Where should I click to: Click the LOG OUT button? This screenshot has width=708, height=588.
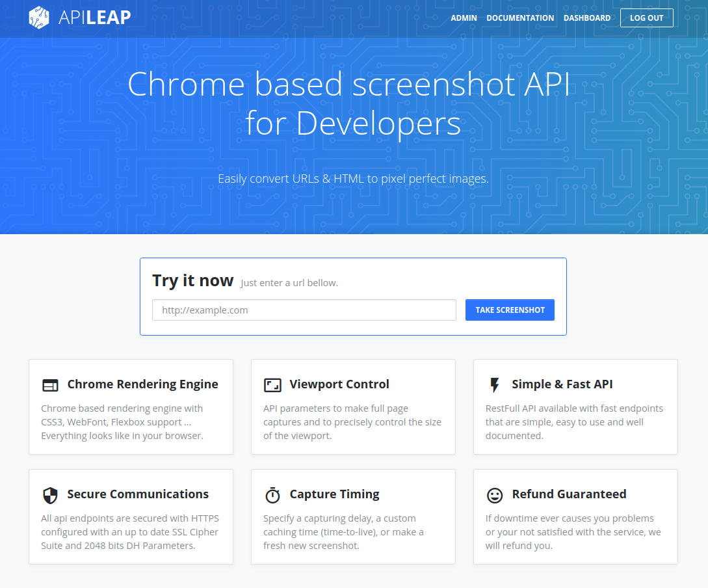646,18
